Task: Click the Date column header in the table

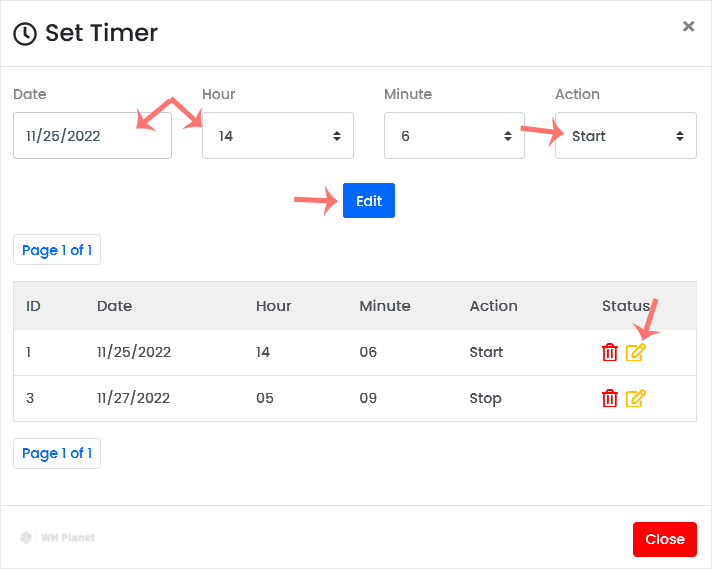Action: (114, 306)
